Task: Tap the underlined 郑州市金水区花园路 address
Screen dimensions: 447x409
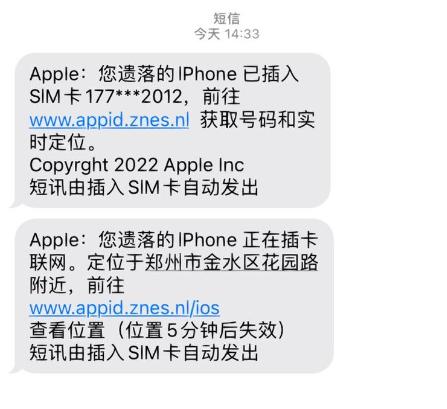Action: pos(231,263)
